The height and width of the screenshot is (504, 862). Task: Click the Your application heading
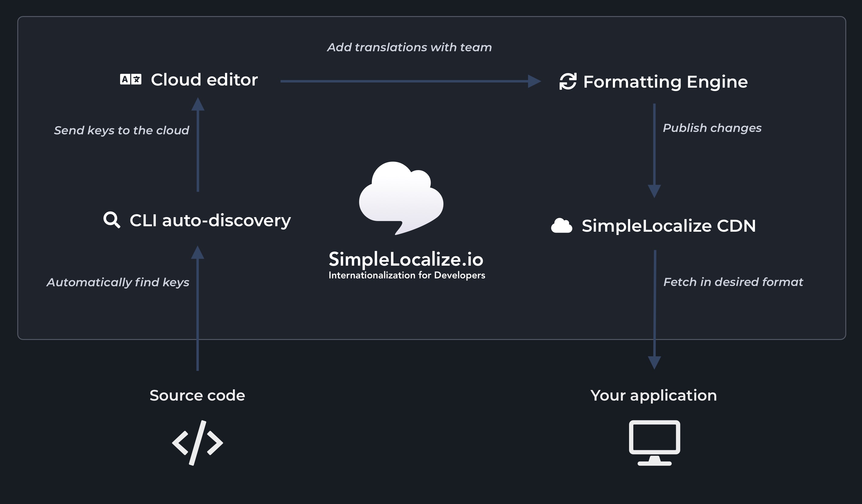pos(653,395)
